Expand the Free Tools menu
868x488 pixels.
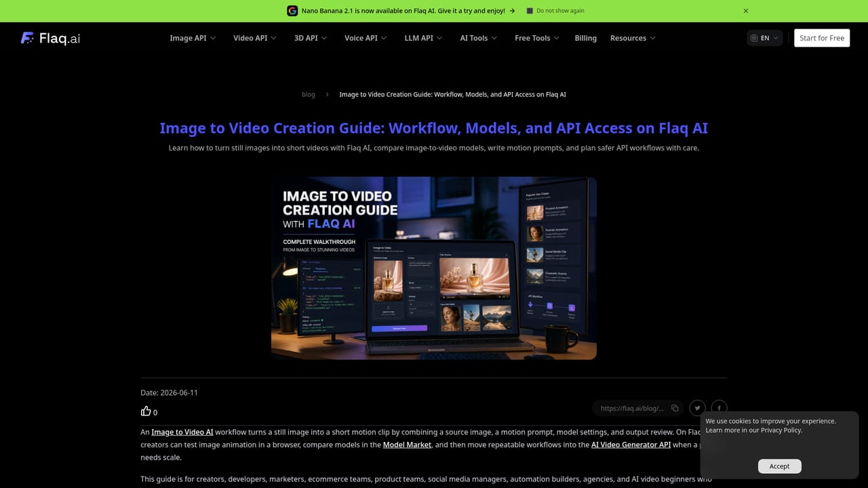coord(537,38)
